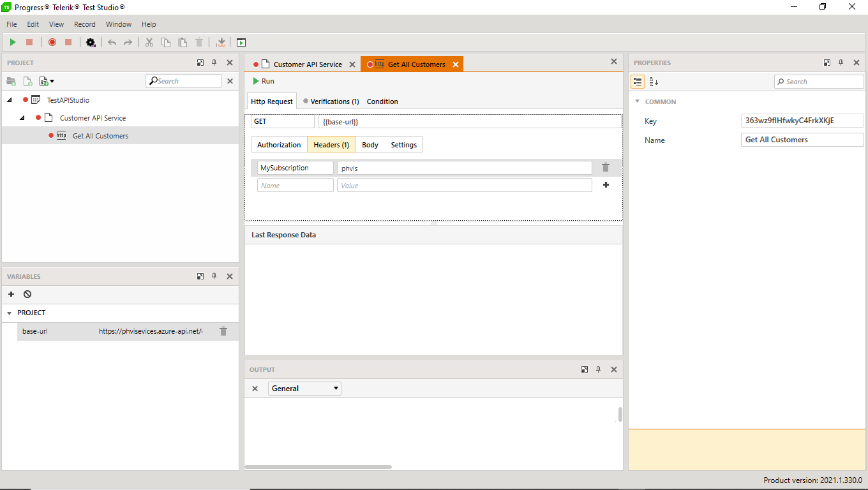The image size is (868, 490).
Task: Open the Add test dropdown in Project panel
Action: 47,81
